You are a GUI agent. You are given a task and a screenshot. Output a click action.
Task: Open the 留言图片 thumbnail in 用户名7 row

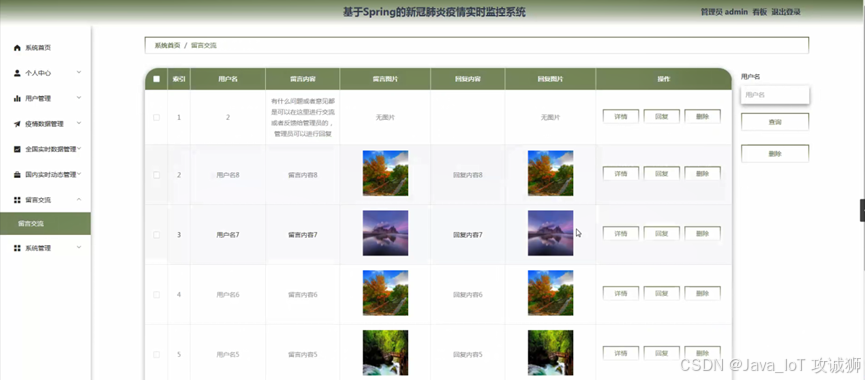click(x=385, y=233)
